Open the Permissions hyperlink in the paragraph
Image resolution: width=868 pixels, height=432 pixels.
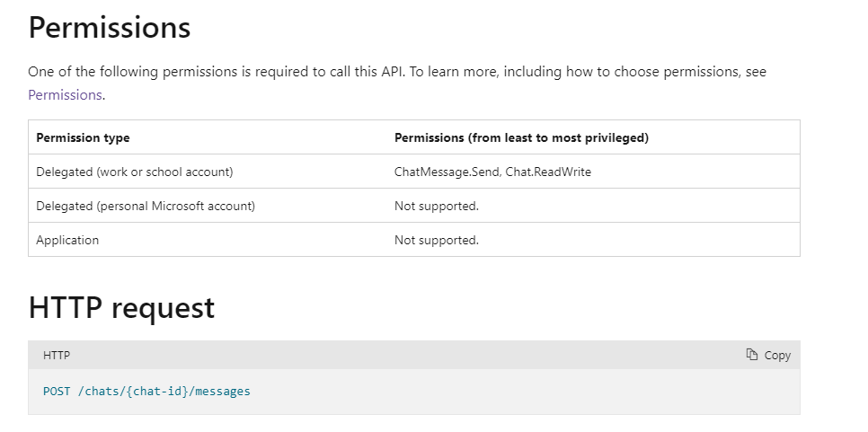pos(65,94)
